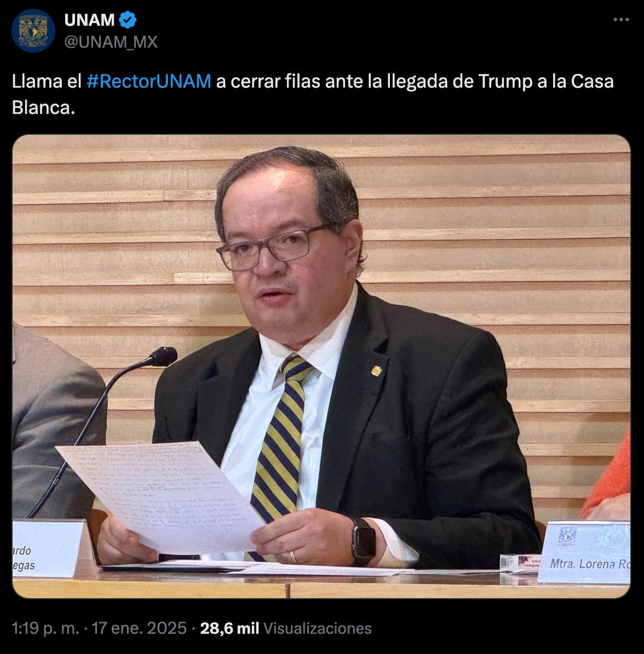Click the 17 ene. 2025 date
Screen dimensions: 644x654
(139, 628)
